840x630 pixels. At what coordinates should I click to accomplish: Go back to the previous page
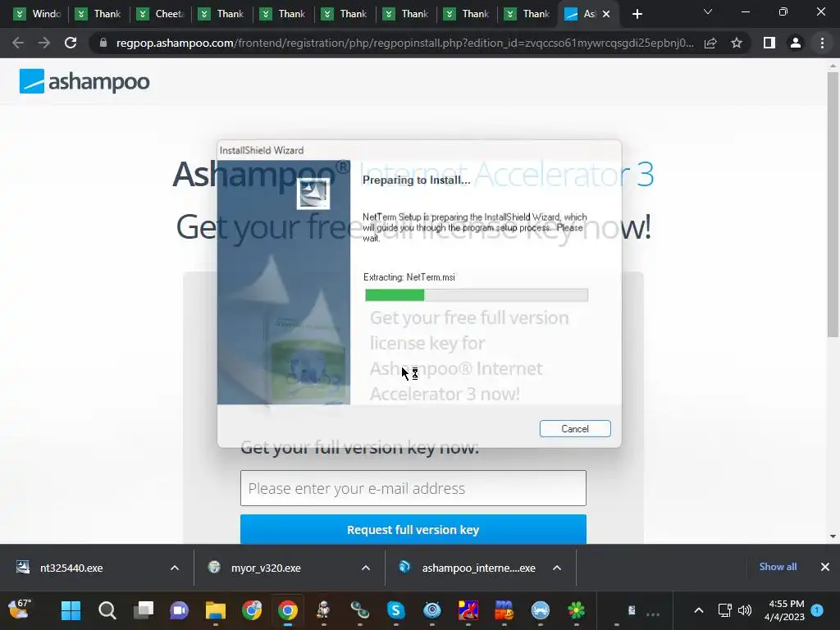[x=18, y=43]
